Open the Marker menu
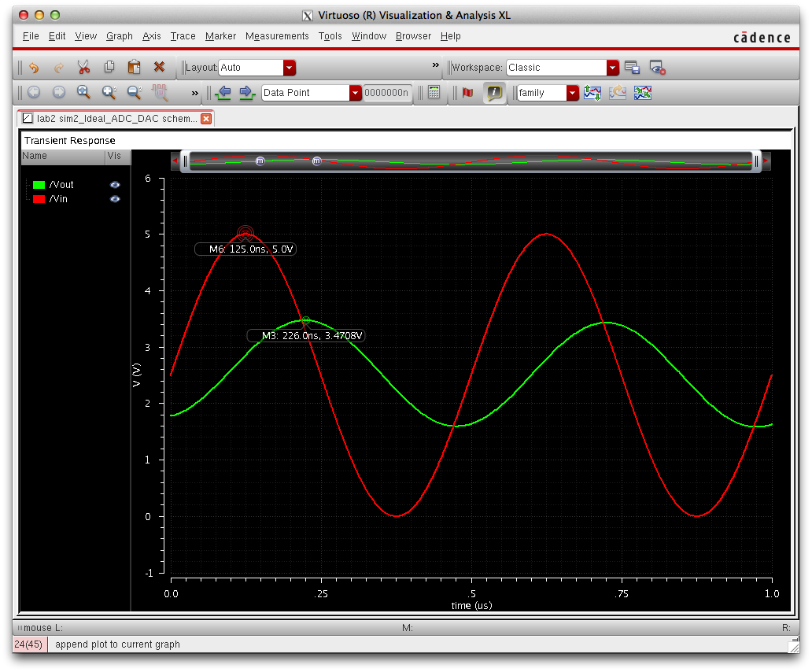Viewport: 812px width, 672px height. (x=220, y=36)
